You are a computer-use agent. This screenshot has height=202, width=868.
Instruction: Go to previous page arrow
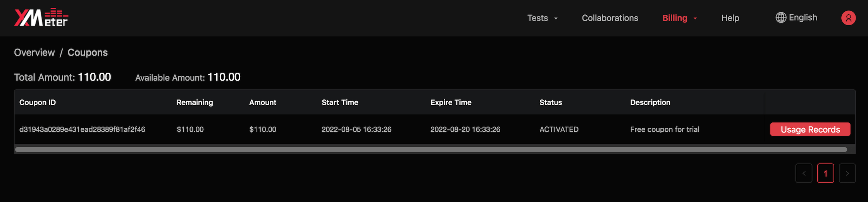(804, 173)
